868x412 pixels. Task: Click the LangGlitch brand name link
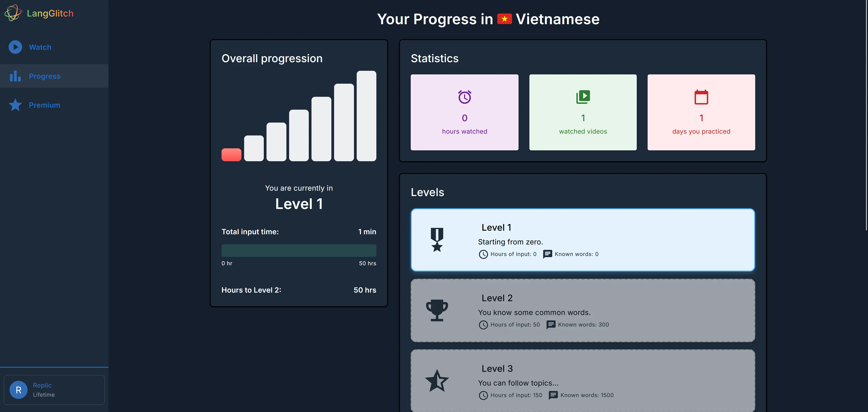(50, 13)
